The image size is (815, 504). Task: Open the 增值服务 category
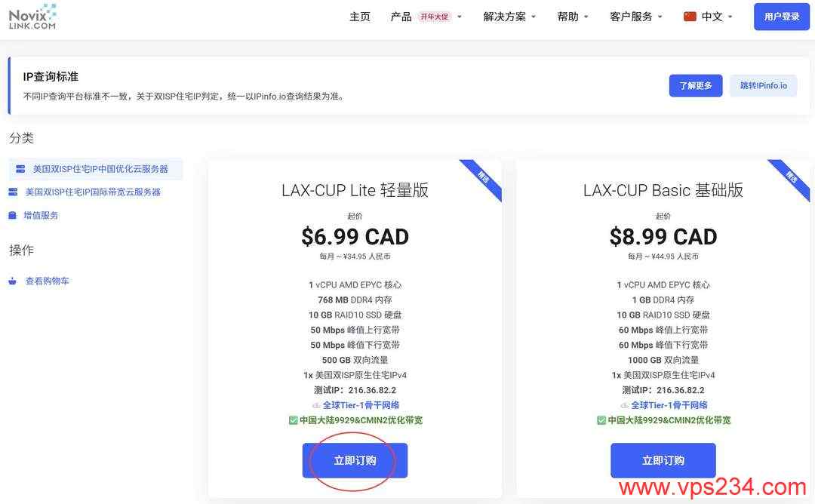click(41, 215)
